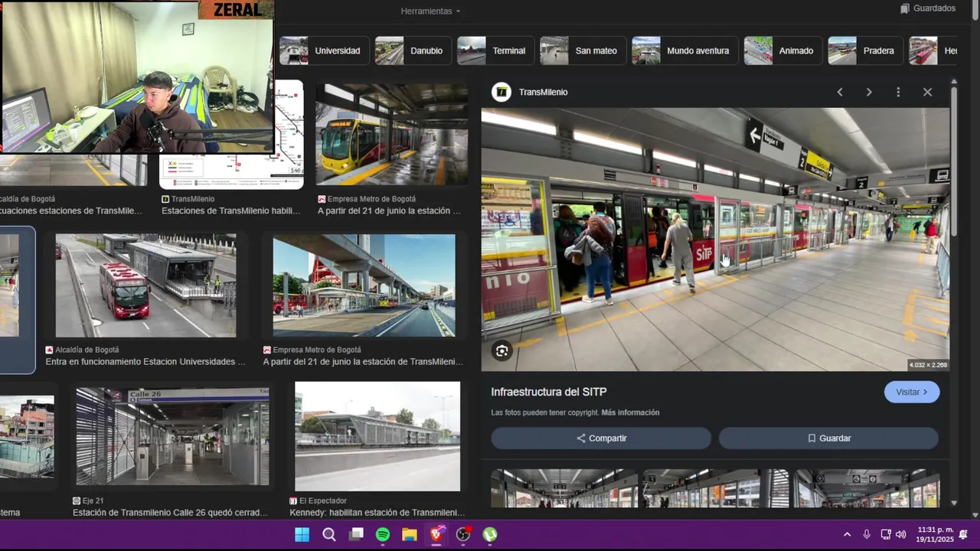The width and height of the screenshot is (980, 551).
Task: Open Estacion Universidades red bus thumbnail
Action: (145, 285)
